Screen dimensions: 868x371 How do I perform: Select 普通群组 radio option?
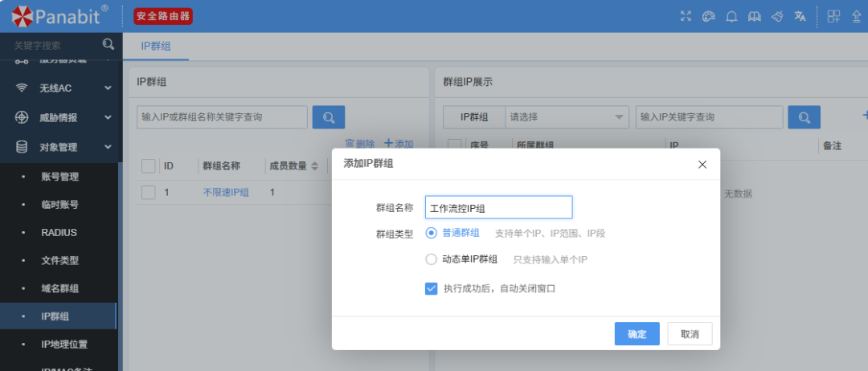click(x=432, y=234)
